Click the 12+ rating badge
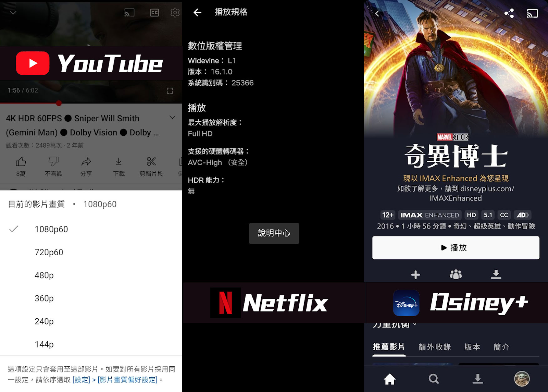The image size is (548, 392). click(x=388, y=215)
